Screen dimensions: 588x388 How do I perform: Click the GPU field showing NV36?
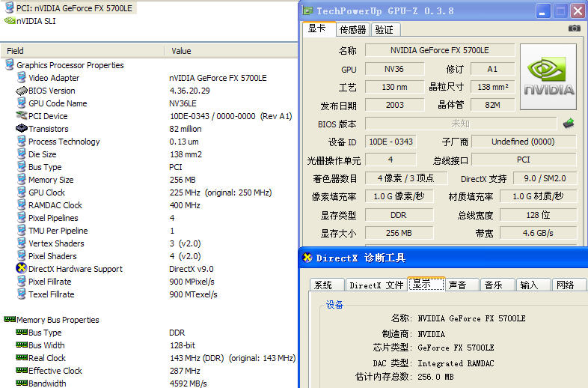click(394, 69)
